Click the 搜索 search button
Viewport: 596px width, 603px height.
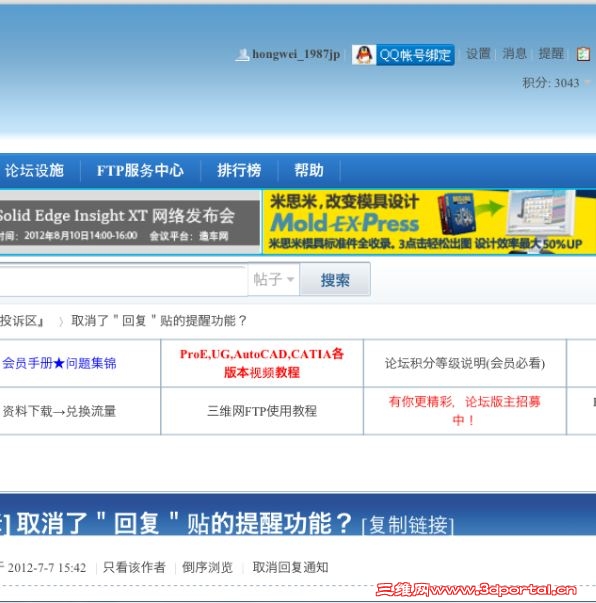click(335, 280)
